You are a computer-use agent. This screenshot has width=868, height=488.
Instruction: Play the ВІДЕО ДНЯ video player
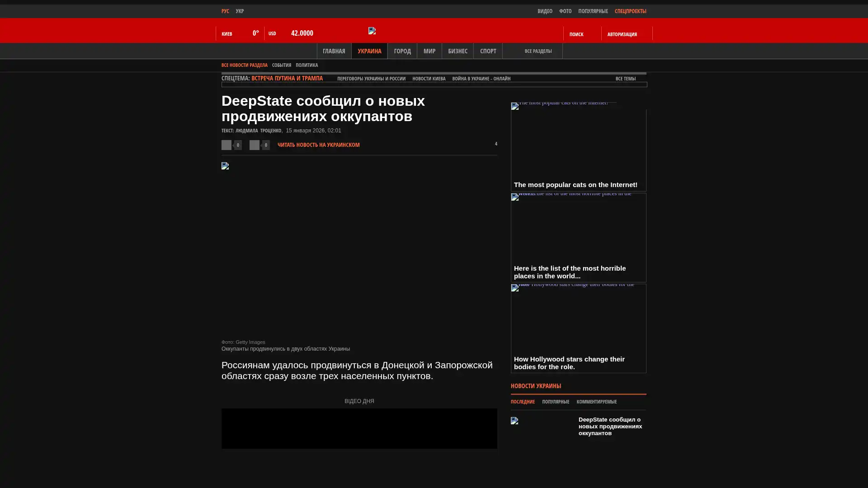359,428
